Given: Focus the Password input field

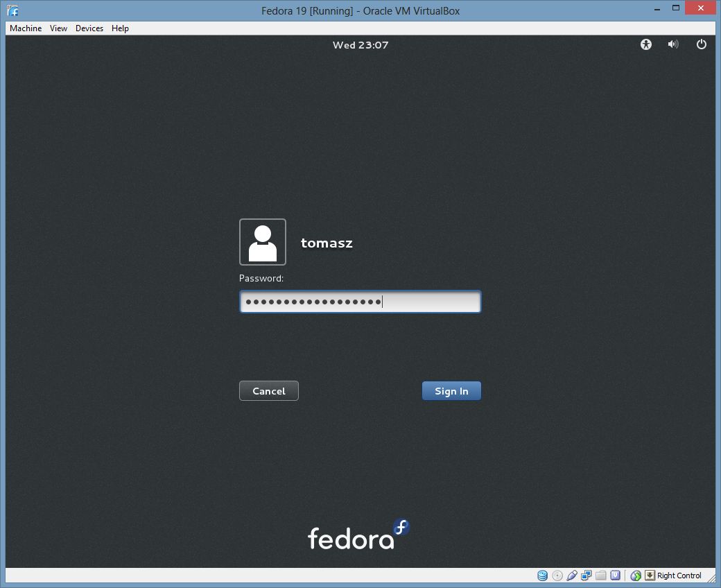Looking at the screenshot, I should coord(360,302).
